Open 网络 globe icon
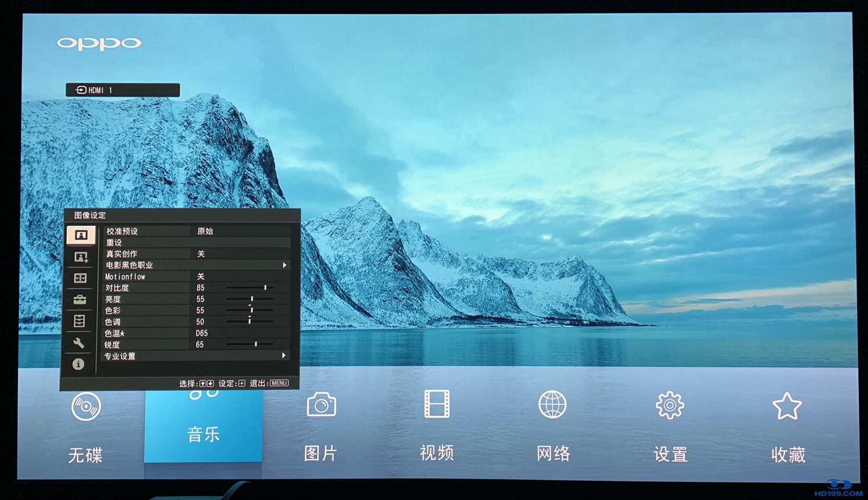 tap(552, 404)
